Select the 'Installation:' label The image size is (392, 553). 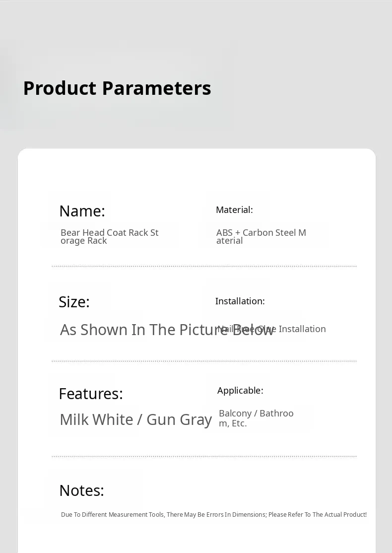tap(240, 301)
